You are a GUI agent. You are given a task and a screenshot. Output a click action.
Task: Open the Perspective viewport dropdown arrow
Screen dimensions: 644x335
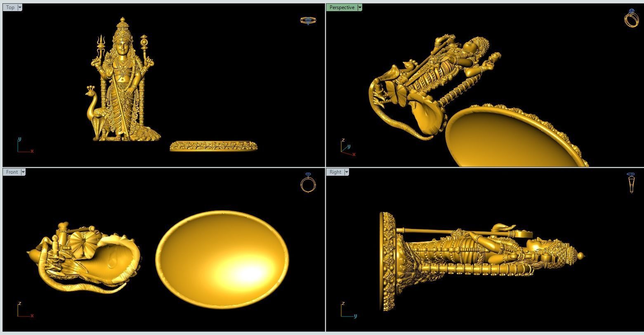point(360,7)
